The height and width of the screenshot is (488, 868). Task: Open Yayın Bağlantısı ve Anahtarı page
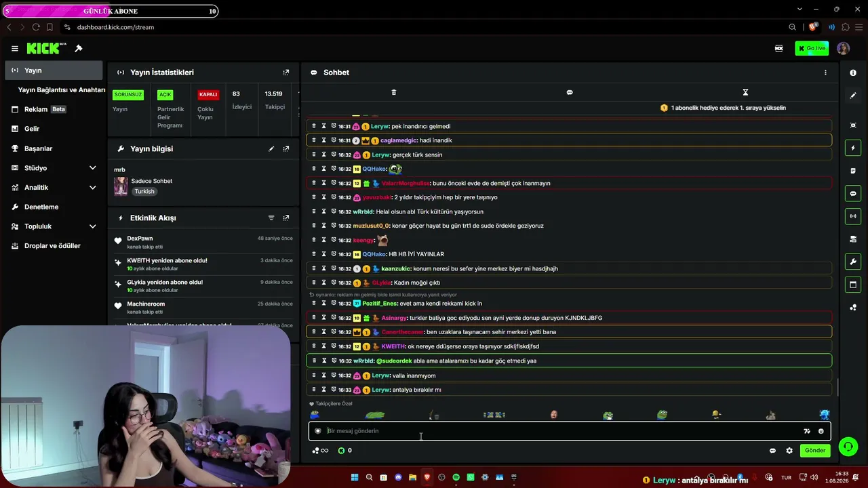point(62,89)
